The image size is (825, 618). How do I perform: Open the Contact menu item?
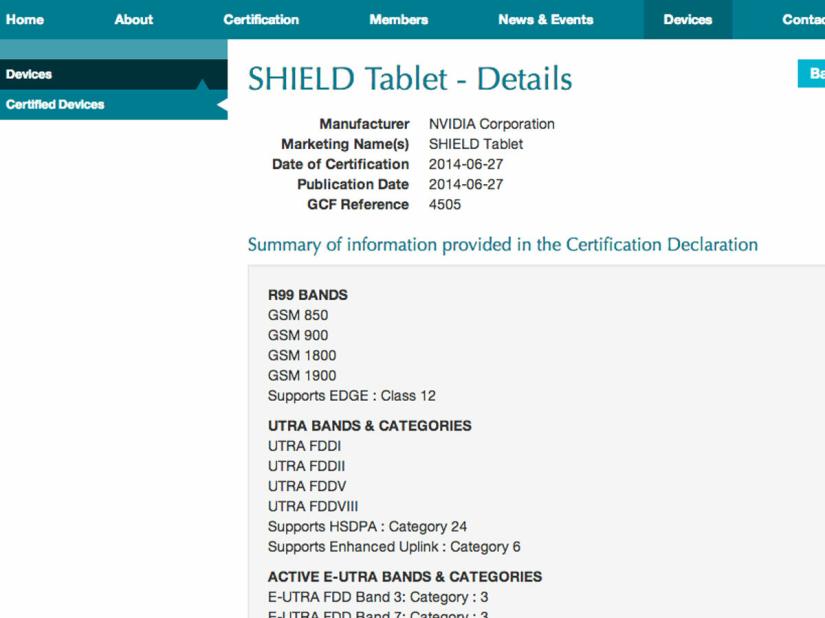click(803, 19)
